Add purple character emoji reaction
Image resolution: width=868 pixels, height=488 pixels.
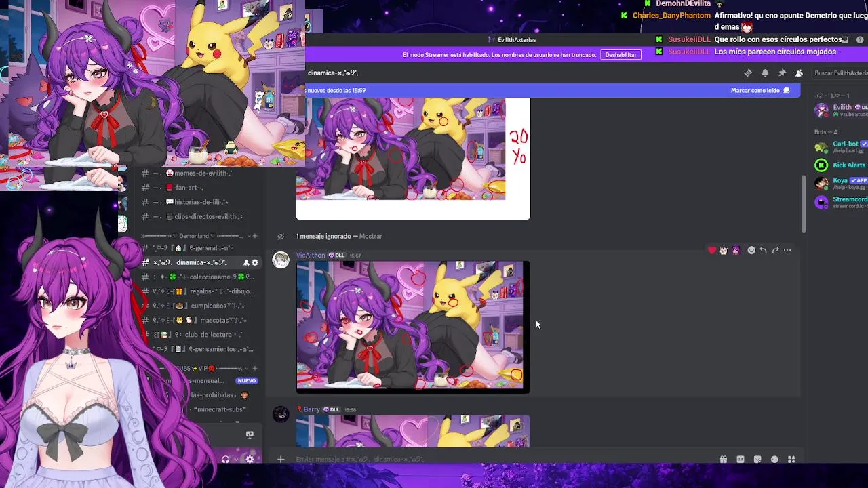point(736,251)
